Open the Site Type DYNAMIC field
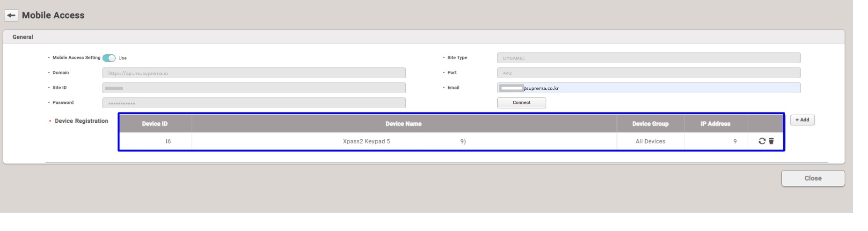Viewport: 868px width, 231px height. (x=648, y=58)
